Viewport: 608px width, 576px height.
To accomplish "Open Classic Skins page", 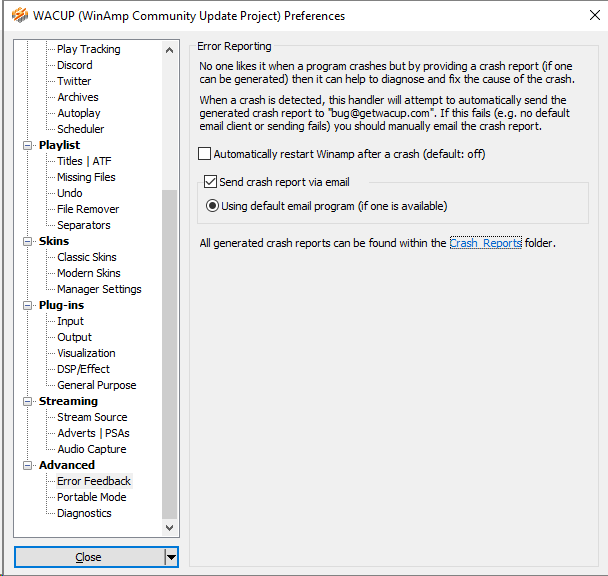I will pyautogui.click(x=87, y=257).
